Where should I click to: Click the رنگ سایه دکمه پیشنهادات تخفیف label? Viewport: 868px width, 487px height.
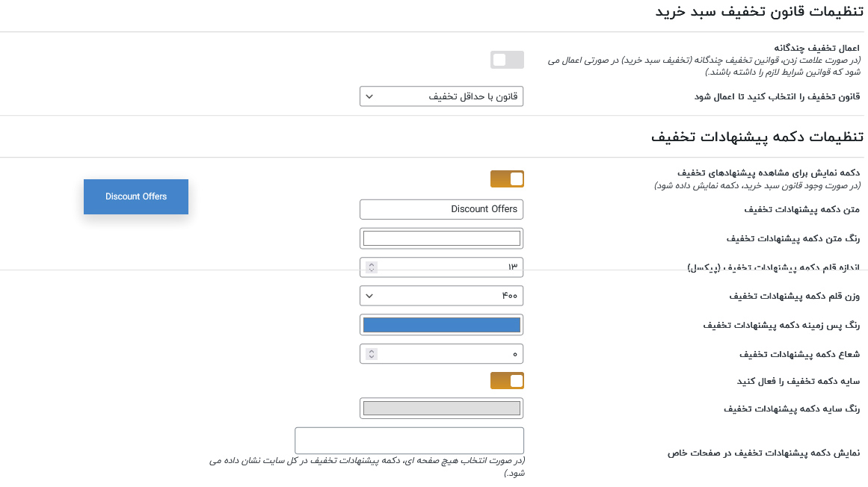point(792,409)
